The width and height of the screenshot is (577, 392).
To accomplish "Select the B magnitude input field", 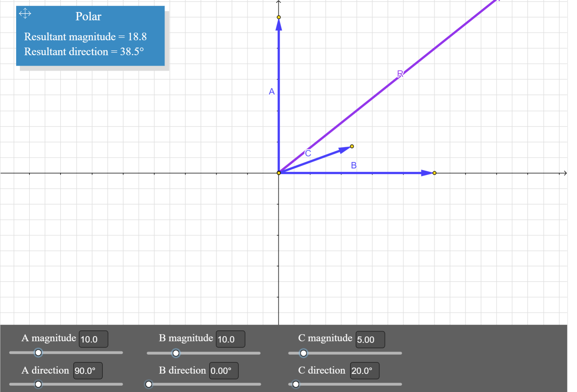I will [x=230, y=339].
